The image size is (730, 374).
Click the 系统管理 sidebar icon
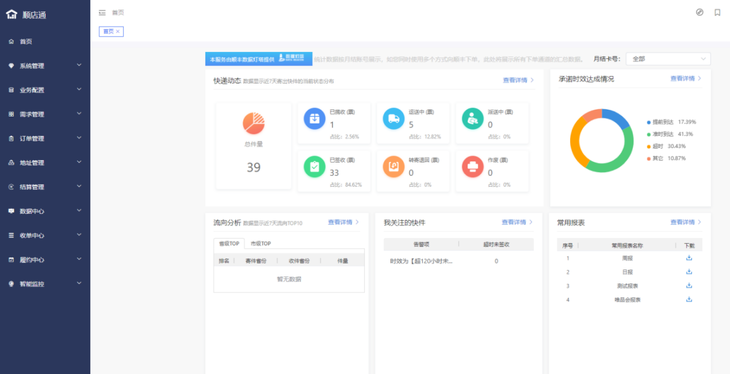click(x=12, y=66)
